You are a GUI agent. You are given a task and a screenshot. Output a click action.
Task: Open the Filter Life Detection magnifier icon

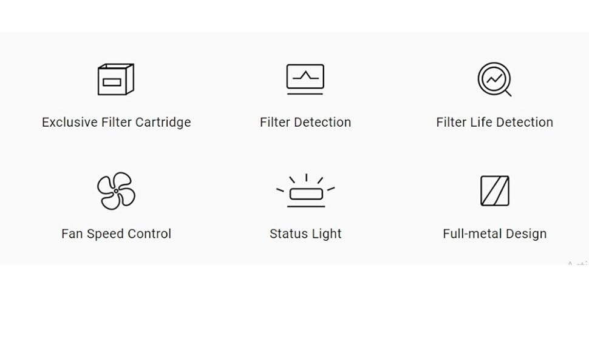pos(494,79)
